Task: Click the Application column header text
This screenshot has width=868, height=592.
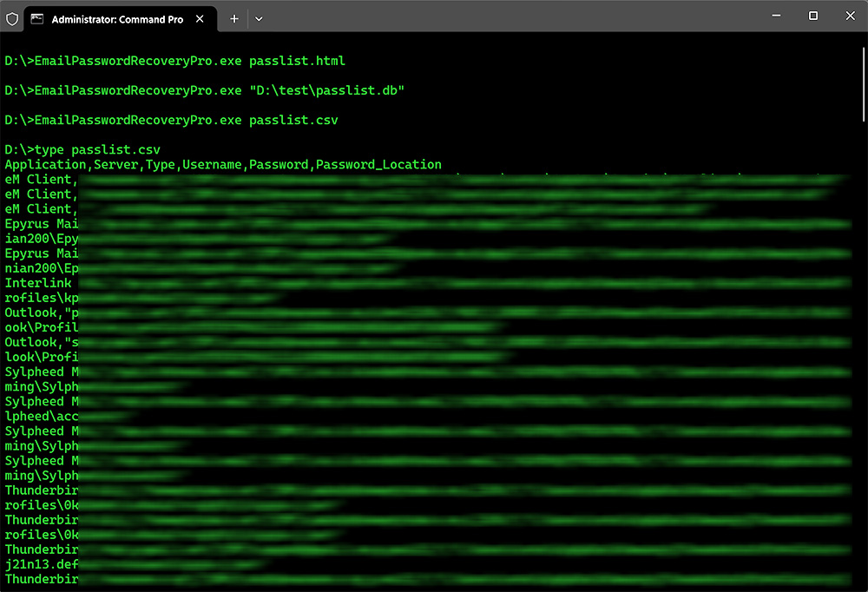Action: (45, 164)
